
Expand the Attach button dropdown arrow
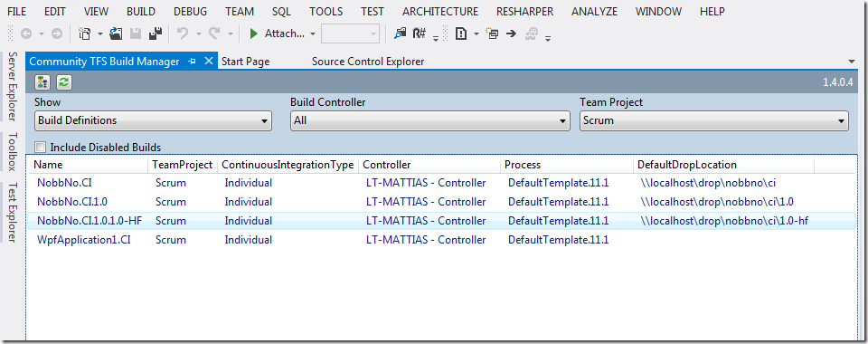(313, 34)
